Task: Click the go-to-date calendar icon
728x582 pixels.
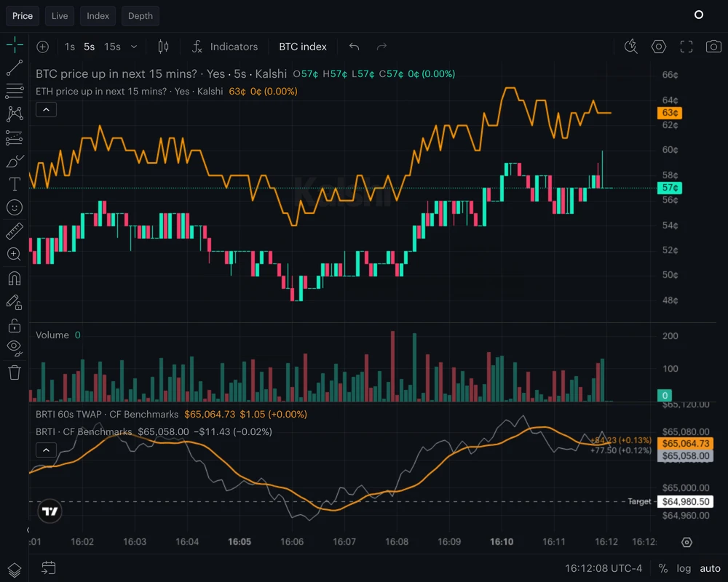Action: click(x=48, y=568)
